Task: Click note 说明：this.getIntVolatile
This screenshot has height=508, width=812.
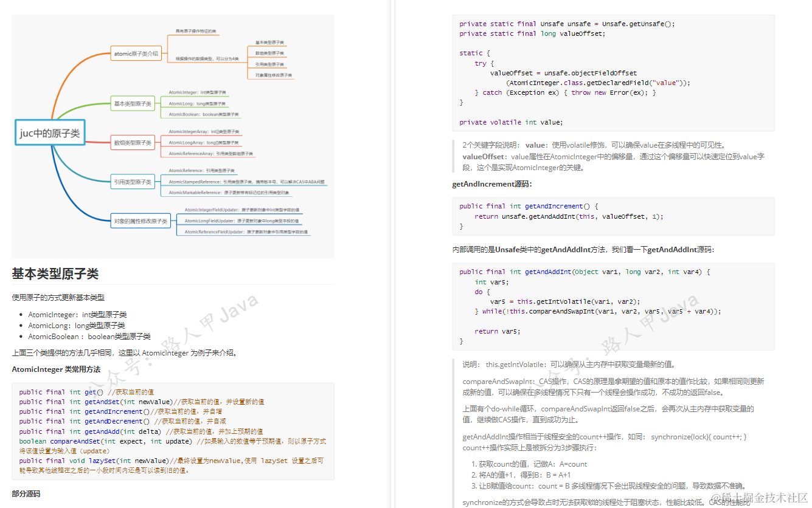Action: (569, 365)
